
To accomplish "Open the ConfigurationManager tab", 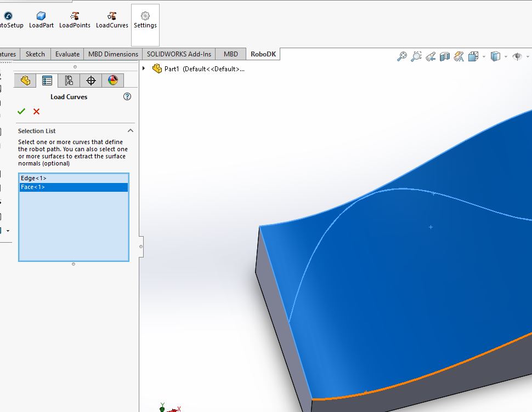I will [x=69, y=81].
